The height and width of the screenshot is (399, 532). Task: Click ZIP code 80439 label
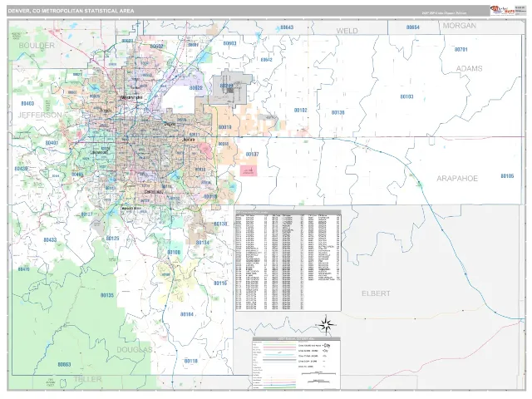[21, 169]
